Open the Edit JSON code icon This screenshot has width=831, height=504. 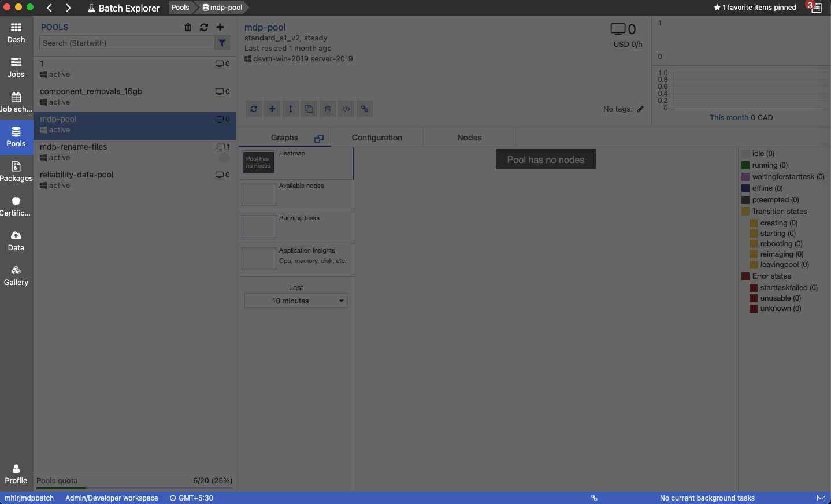coord(346,109)
